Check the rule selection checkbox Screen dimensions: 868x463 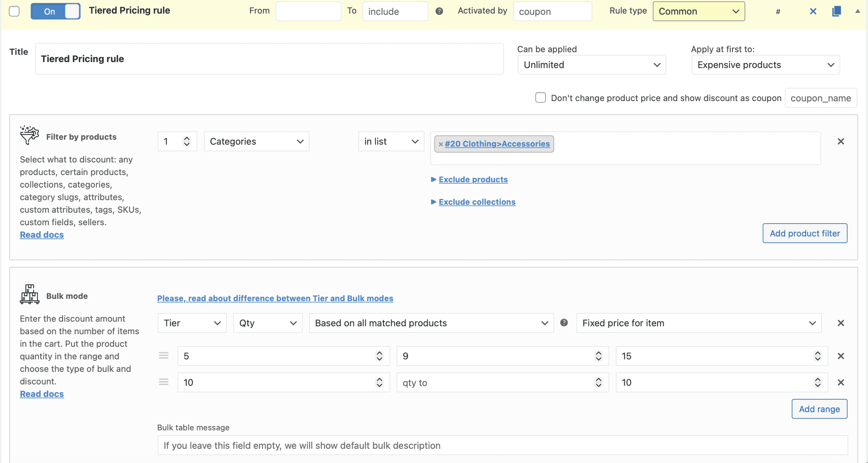[14, 11]
